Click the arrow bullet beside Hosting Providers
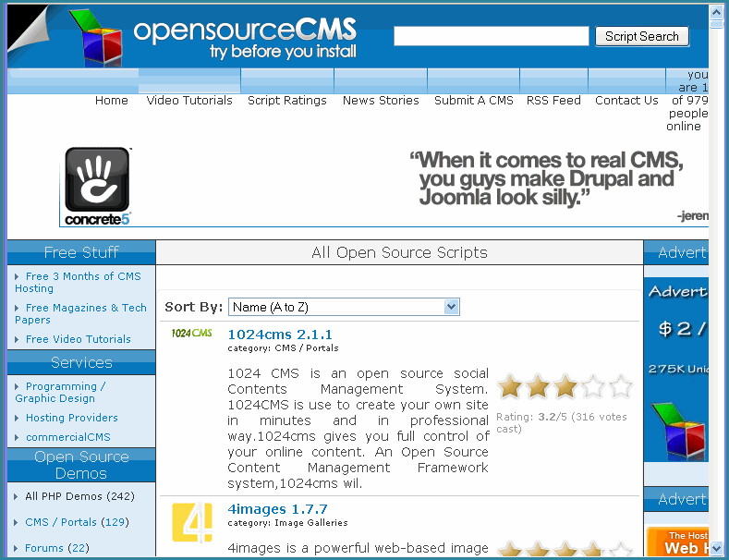 coord(17,418)
